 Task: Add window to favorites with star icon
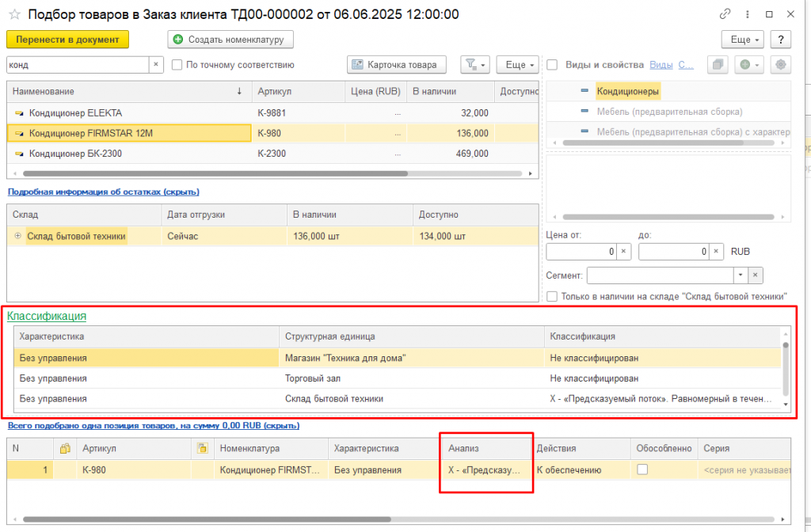tap(14, 14)
